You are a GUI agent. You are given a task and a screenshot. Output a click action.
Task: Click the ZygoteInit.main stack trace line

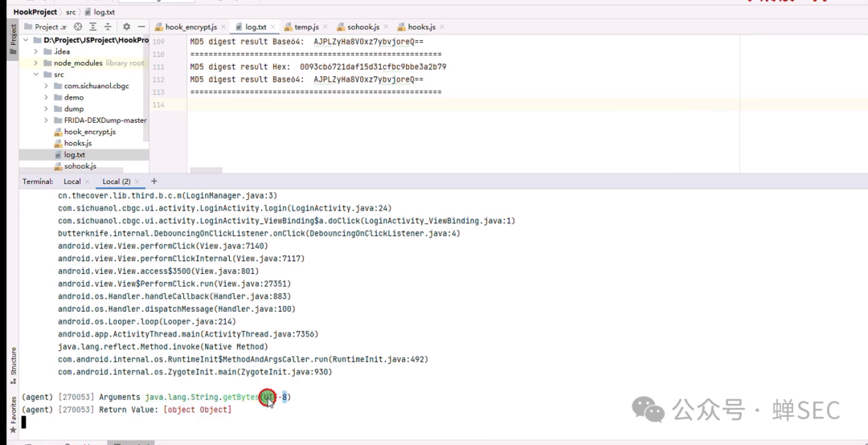[x=194, y=372]
